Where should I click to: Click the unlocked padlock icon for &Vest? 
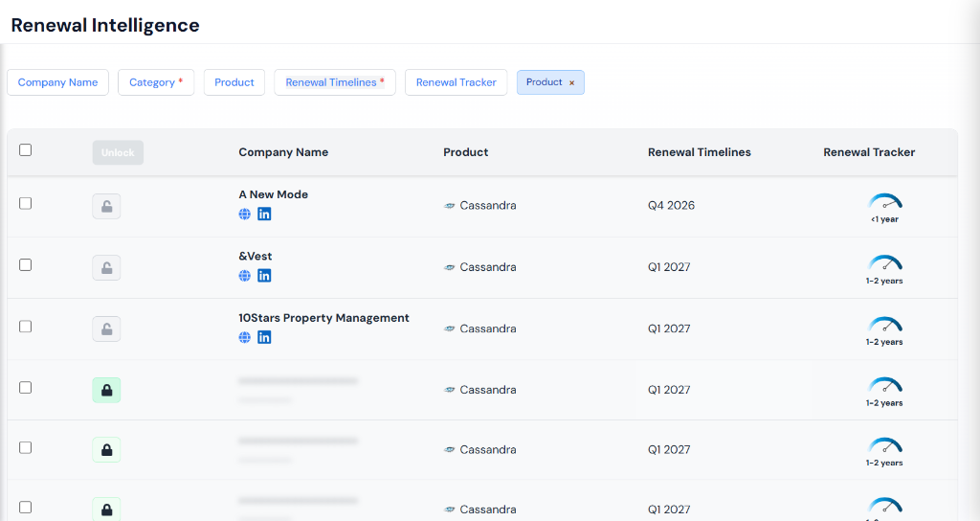(x=106, y=268)
